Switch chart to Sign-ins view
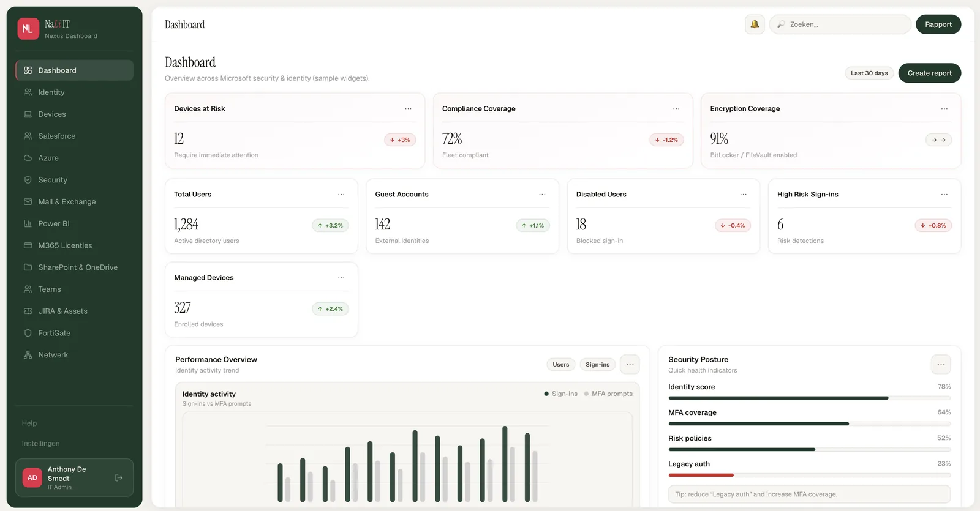980x511 pixels. (598, 365)
